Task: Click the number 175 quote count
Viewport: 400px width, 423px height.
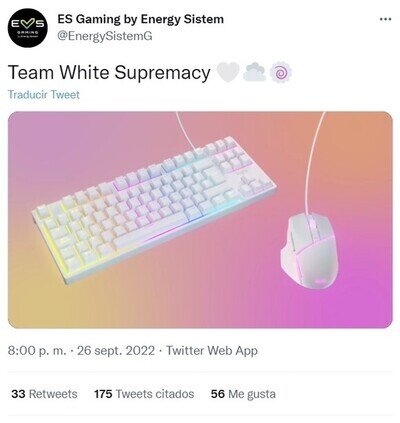Action: 103,394
